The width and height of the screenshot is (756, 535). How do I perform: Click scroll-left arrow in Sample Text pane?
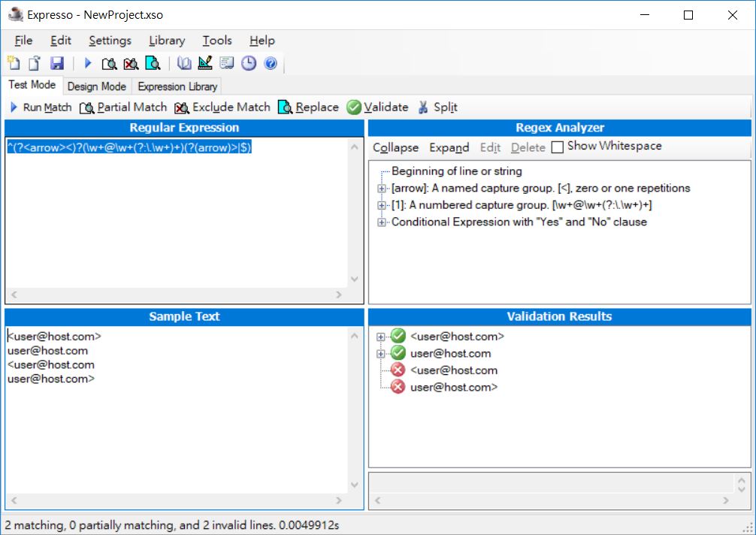[x=14, y=500]
